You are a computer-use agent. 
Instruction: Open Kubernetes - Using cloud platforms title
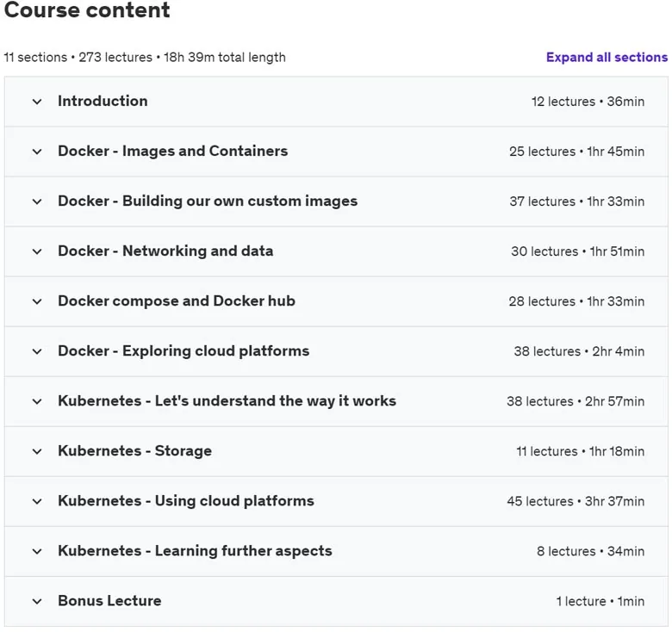click(186, 501)
